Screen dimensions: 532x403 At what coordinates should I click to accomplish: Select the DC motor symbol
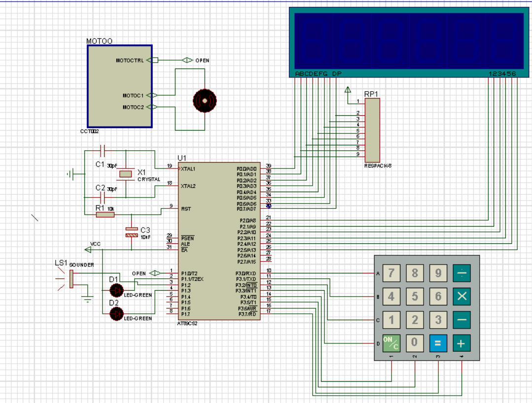[x=204, y=100]
